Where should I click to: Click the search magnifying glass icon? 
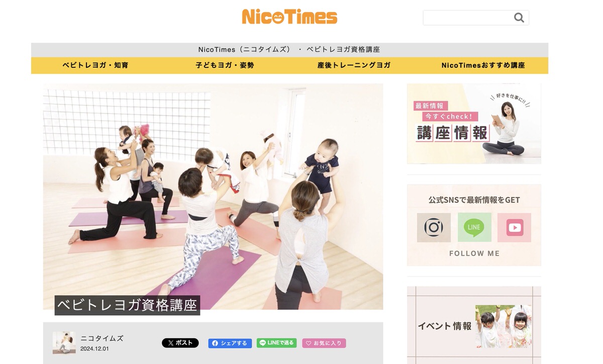click(x=519, y=18)
